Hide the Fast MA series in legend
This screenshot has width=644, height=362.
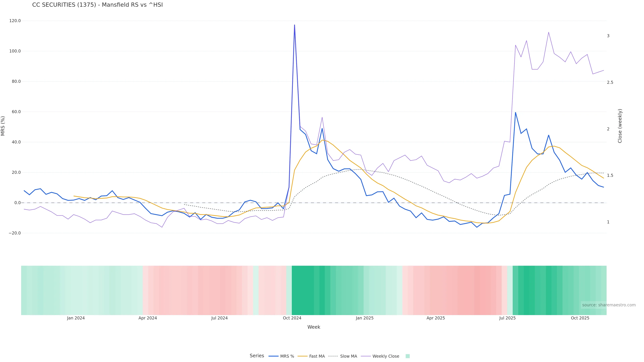[x=317, y=356]
